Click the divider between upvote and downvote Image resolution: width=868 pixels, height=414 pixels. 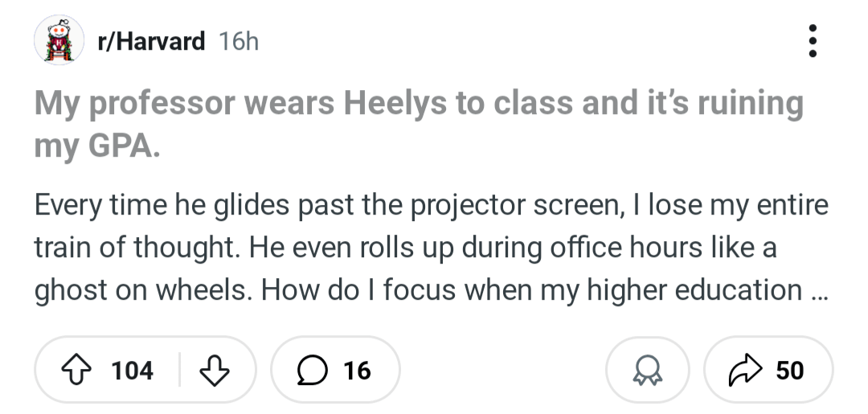(179, 370)
